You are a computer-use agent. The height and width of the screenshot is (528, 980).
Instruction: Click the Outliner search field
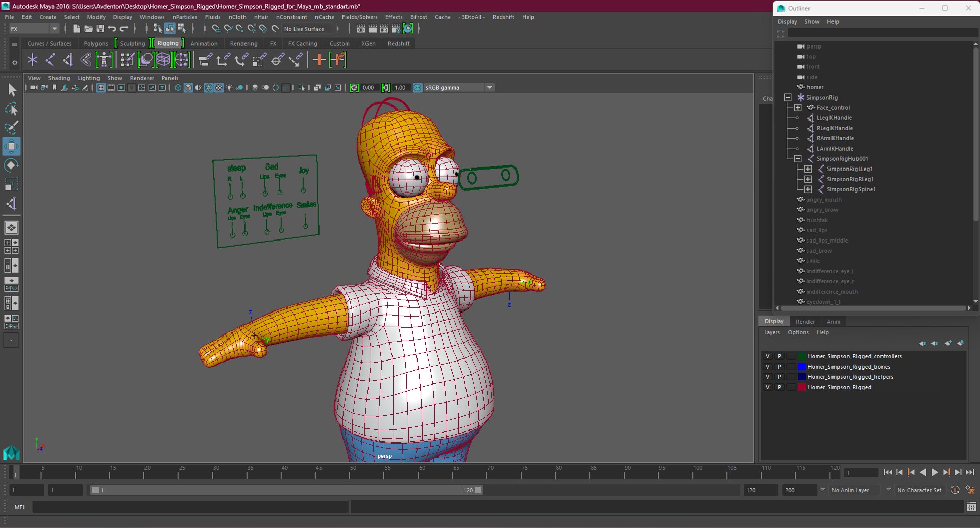pos(882,33)
